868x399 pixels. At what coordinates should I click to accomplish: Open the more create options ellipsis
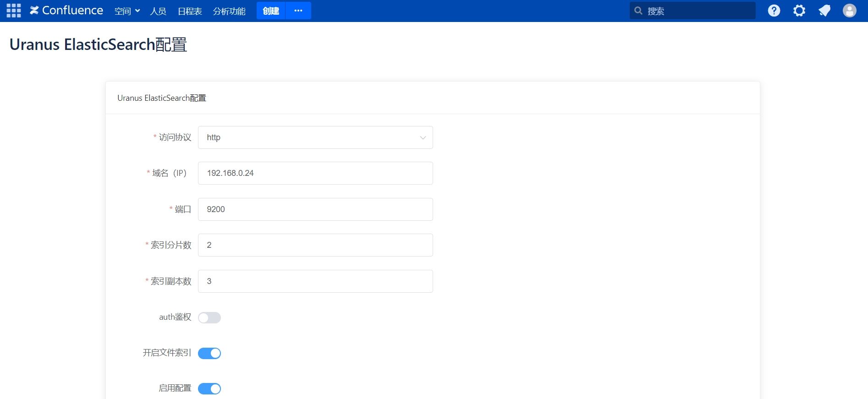[298, 11]
